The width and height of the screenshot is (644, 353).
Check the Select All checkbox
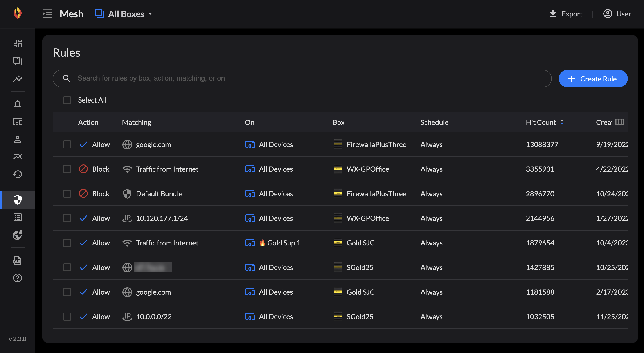pyautogui.click(x=67, y=100)
